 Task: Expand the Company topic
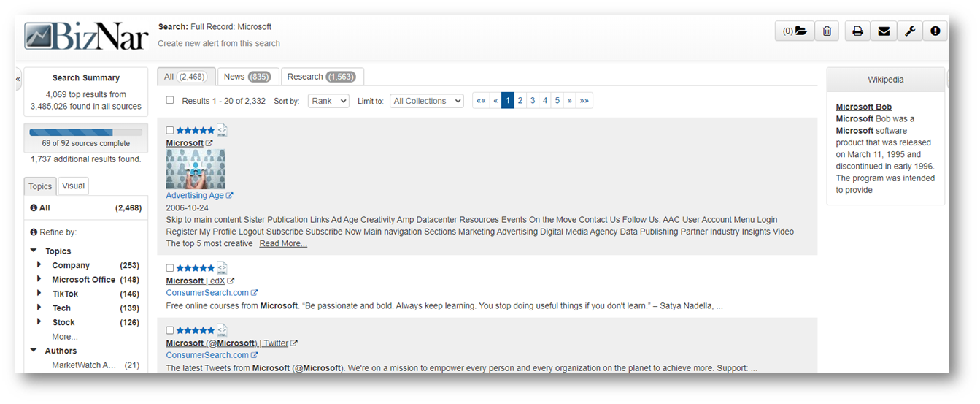[39, 264]
